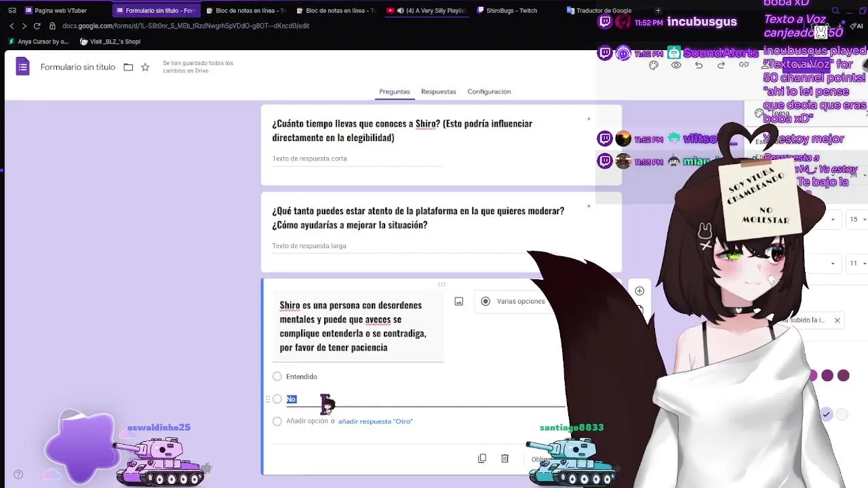Reload the page
868x488 pixels.
click(37, 26)
